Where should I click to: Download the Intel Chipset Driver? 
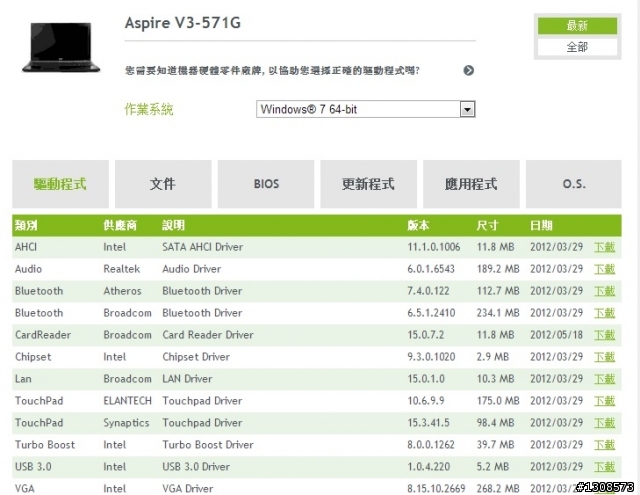[x=604, y=357]
